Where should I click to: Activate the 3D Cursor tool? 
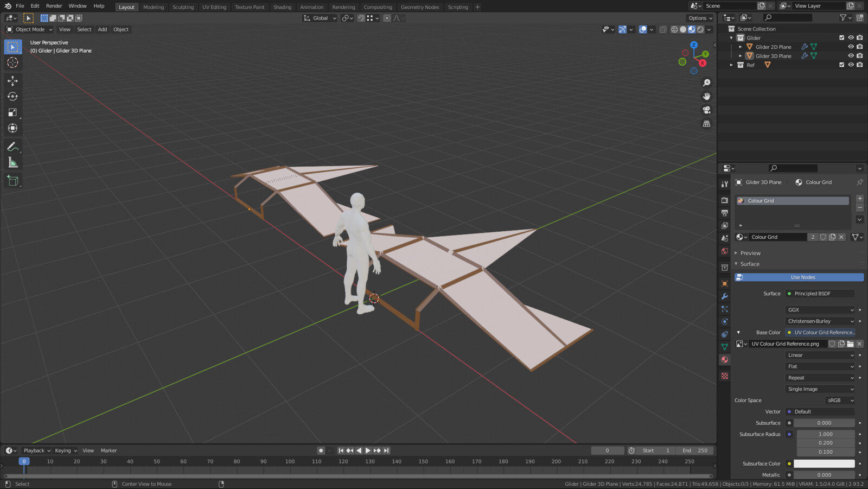pyautogui.click(x=13, y=63)
